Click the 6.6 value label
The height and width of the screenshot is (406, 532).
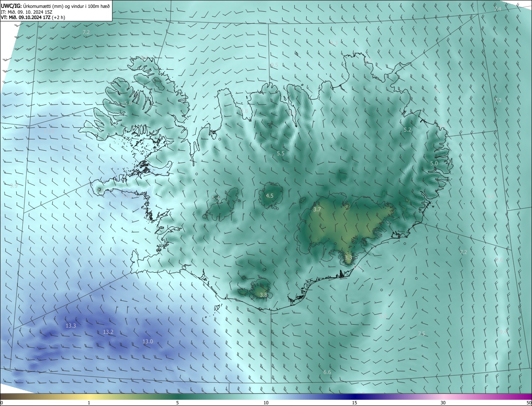327,372
